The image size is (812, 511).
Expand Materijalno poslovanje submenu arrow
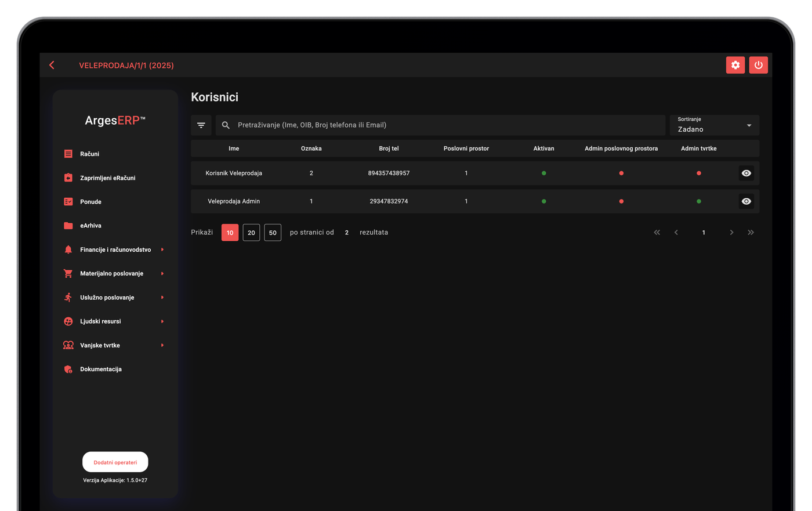[x=162, y=273]
